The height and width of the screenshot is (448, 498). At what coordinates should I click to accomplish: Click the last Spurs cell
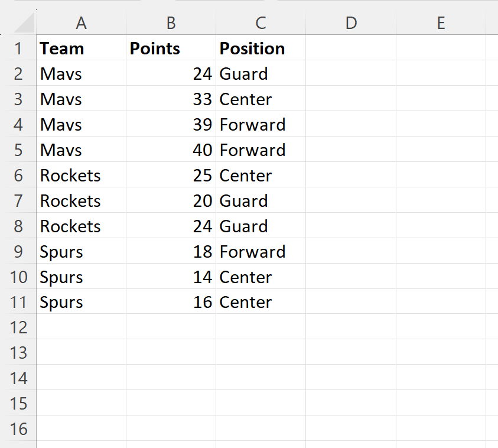(x=81, y=301)
